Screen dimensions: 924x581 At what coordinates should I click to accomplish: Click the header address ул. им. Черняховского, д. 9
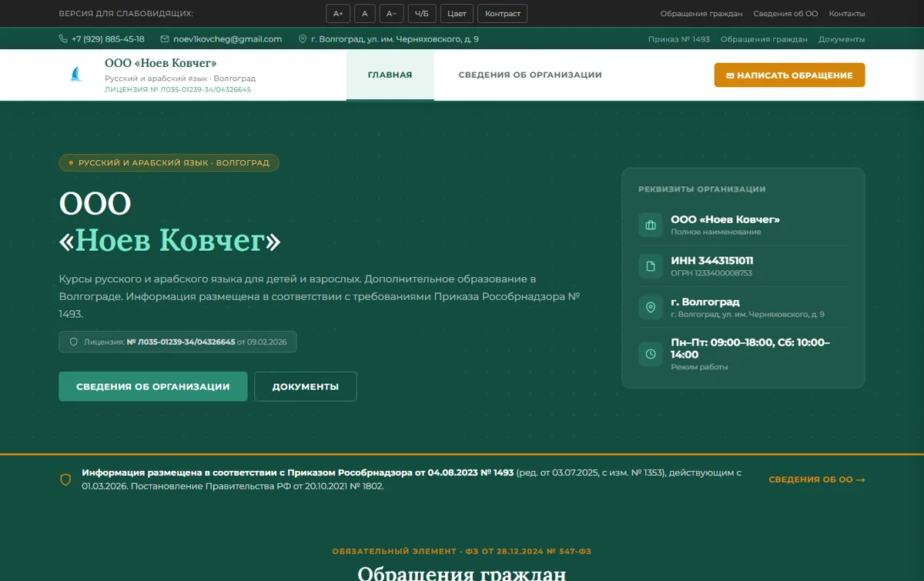coord(394,39)
